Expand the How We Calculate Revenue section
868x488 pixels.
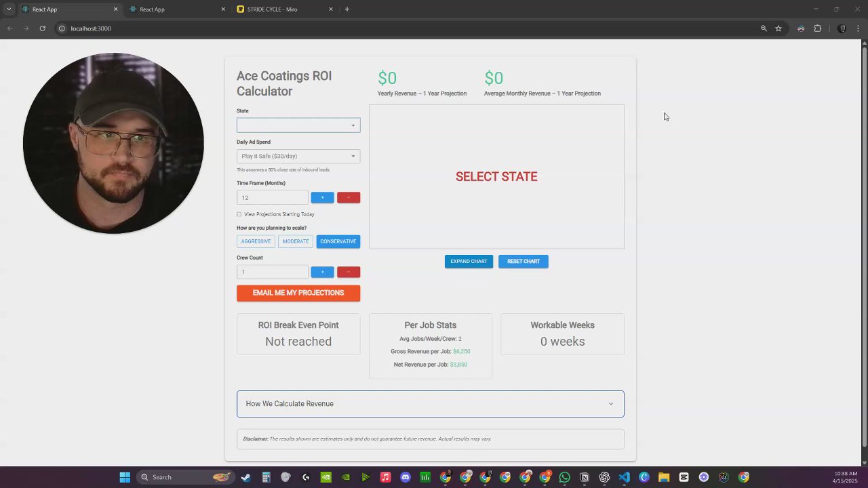[x=431, y=404]
